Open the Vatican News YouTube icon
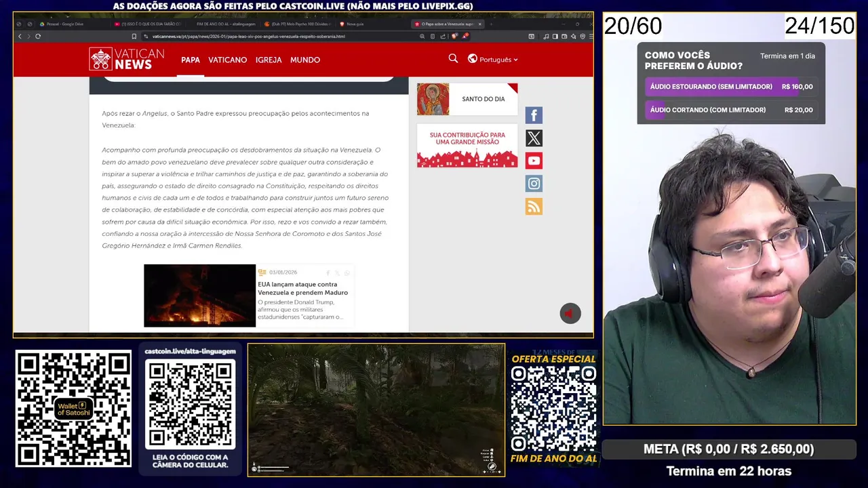The height and width of the screenshot is (488, 868). pos(534,161)
